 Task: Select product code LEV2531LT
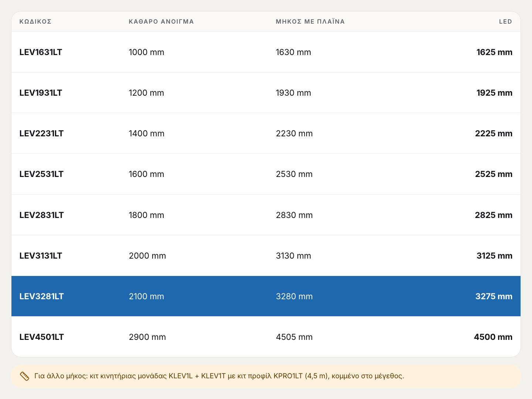pos(41,174)
